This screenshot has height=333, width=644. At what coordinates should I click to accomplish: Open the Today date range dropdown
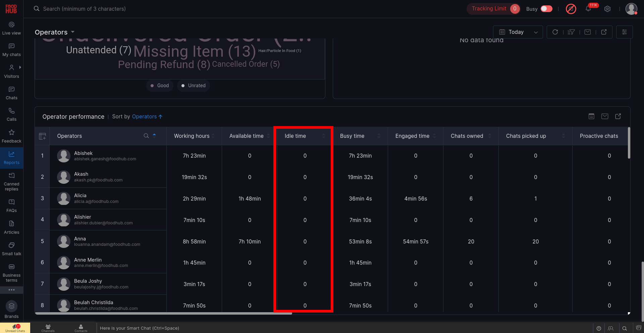click(518, 32)
